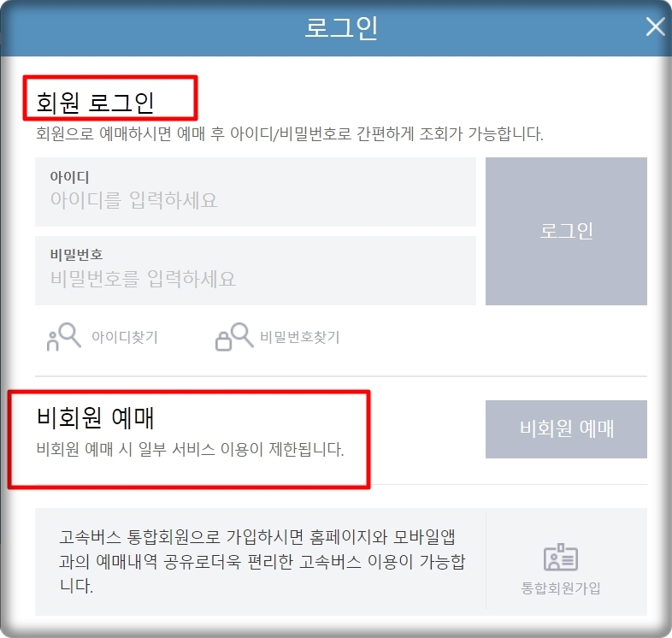The image size is (672, 638).
Task: Focus the '비밀번호를 입력하세요' password field
Action: (x=256, y=270)
